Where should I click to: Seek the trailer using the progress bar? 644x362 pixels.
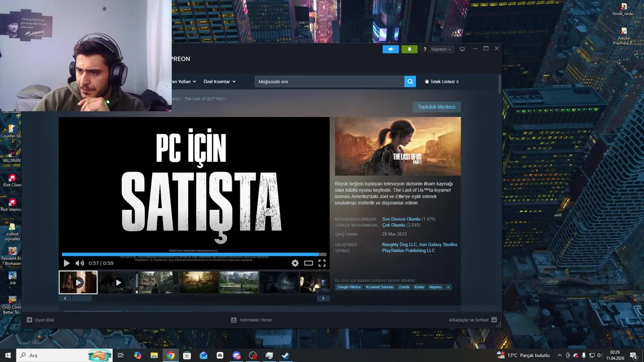pyautogui.click(x=194, y=254)
